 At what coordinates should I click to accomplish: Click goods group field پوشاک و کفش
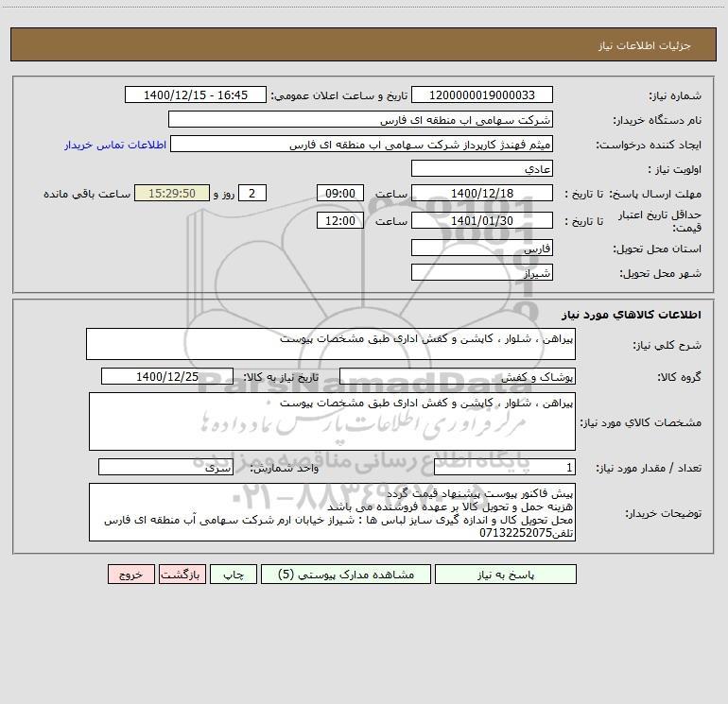pos(458,376)
